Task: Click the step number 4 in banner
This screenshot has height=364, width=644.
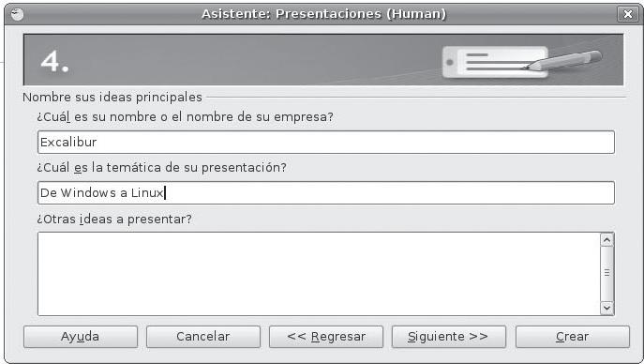Action: coord(54,62)
